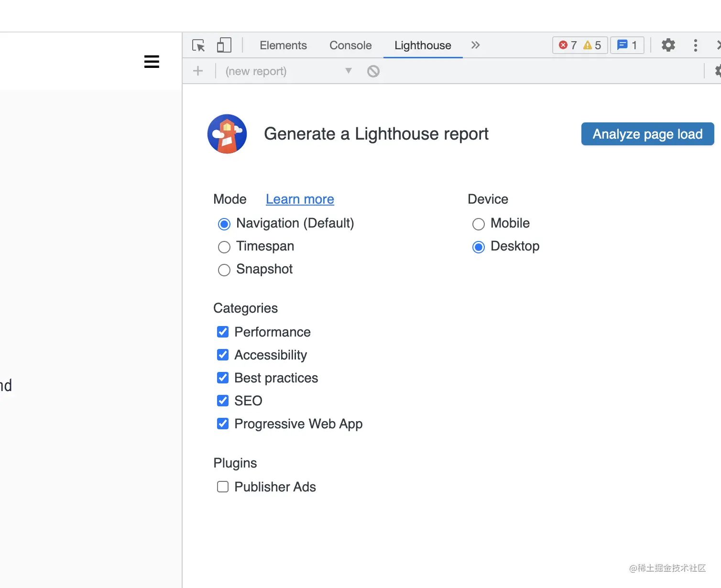
Task: Uncheck the Performance category
Action: (223, 332)
